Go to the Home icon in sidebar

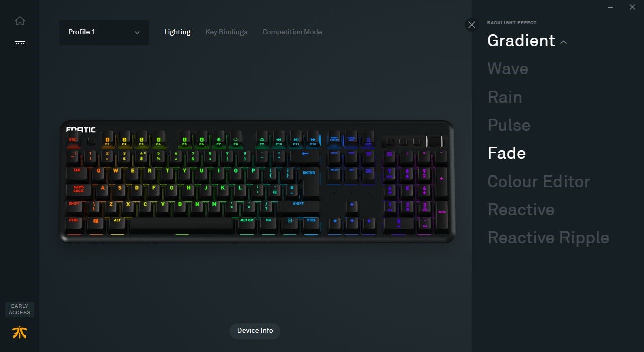20,21
